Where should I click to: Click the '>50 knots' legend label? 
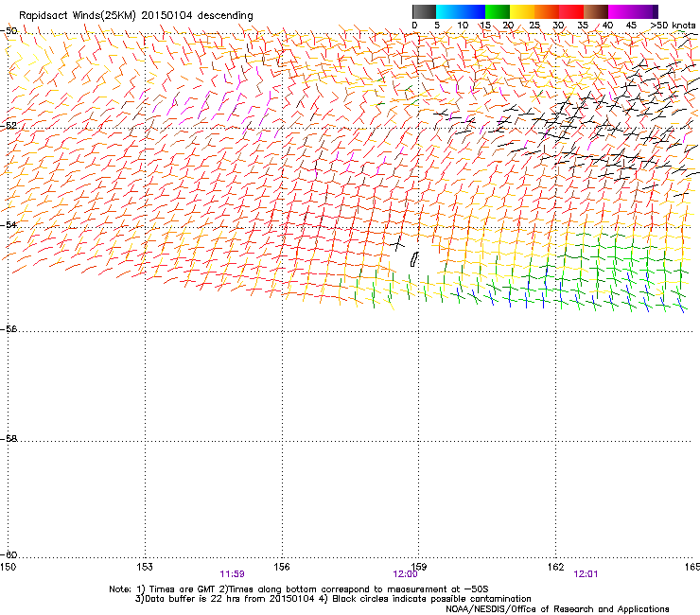click(673, 26)
